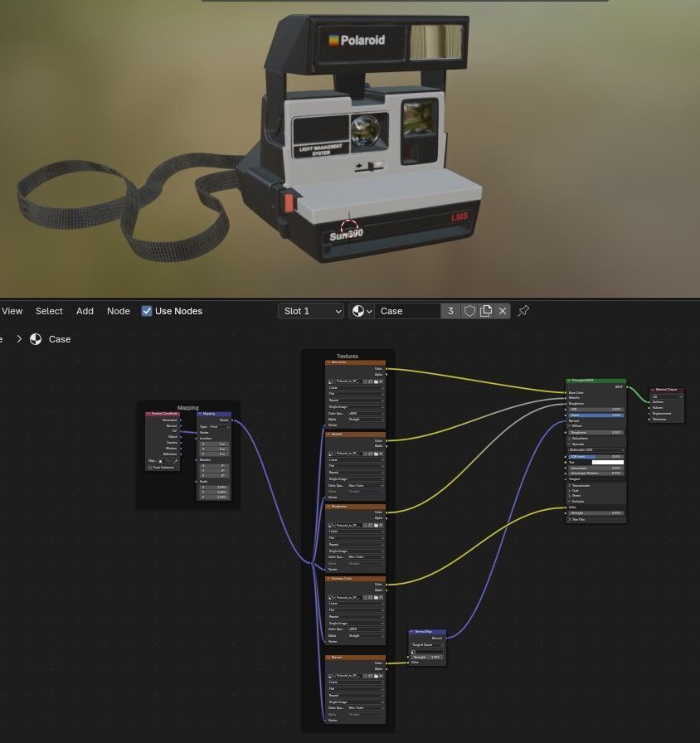Unlink the Case material with X icon
700x743 pixels.
(x=503, y=311)
